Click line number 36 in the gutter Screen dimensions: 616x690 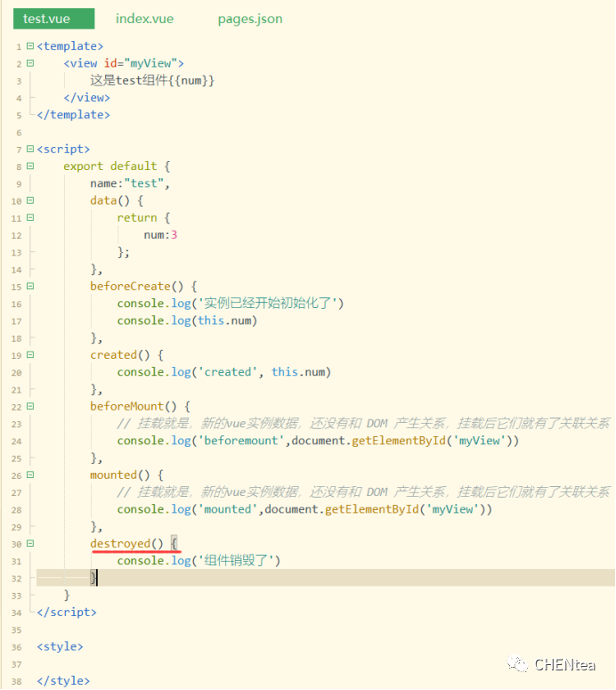click(17, 647)
